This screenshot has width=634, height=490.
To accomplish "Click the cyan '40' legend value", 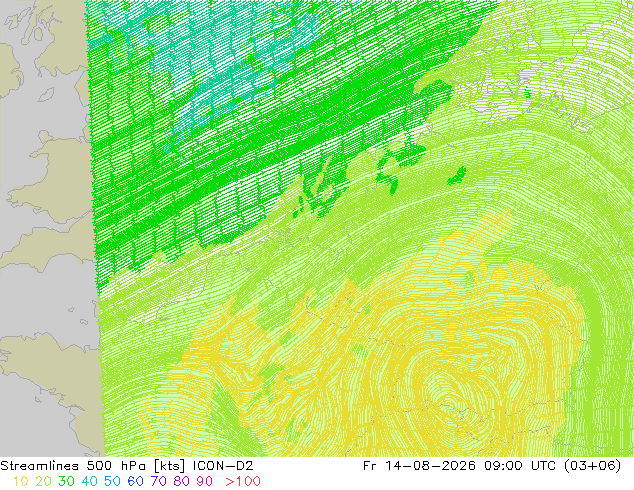I will 89,481.
